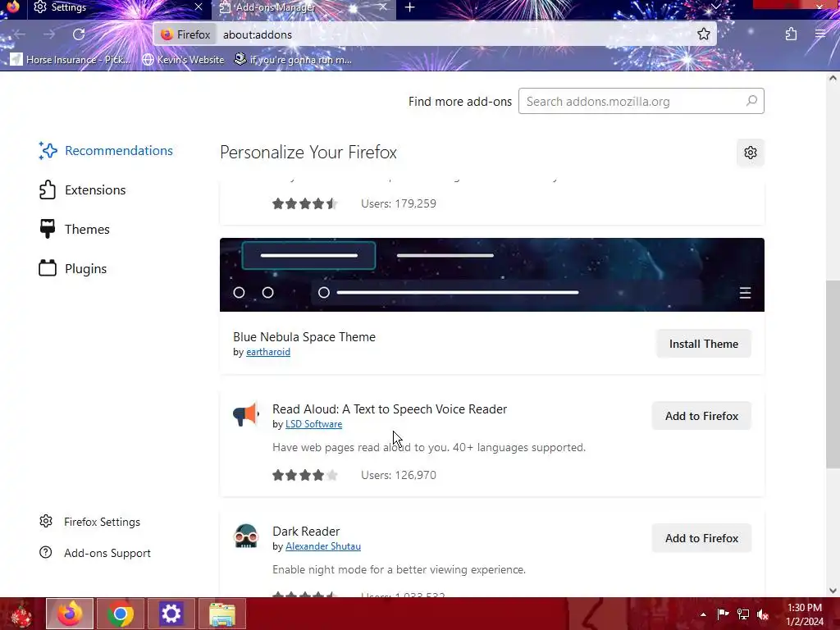Click the page vertical scrollbar thumb
The height and width of the screenshot is (630, 840).
point(833,374)
